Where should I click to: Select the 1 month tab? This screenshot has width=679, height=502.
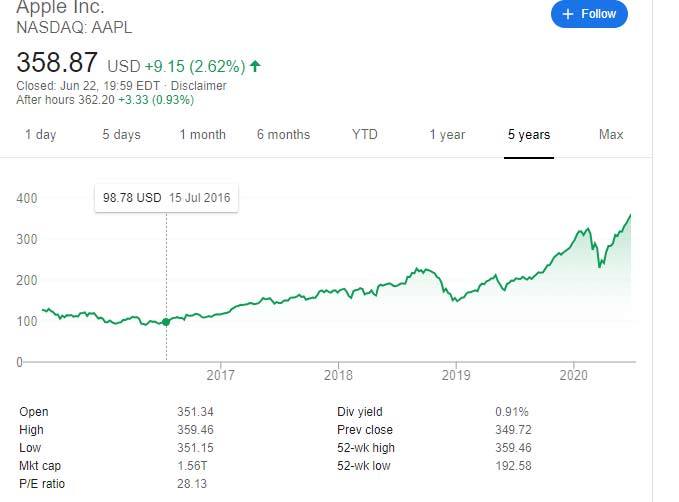pyautogui.click(x=203, y=135)
